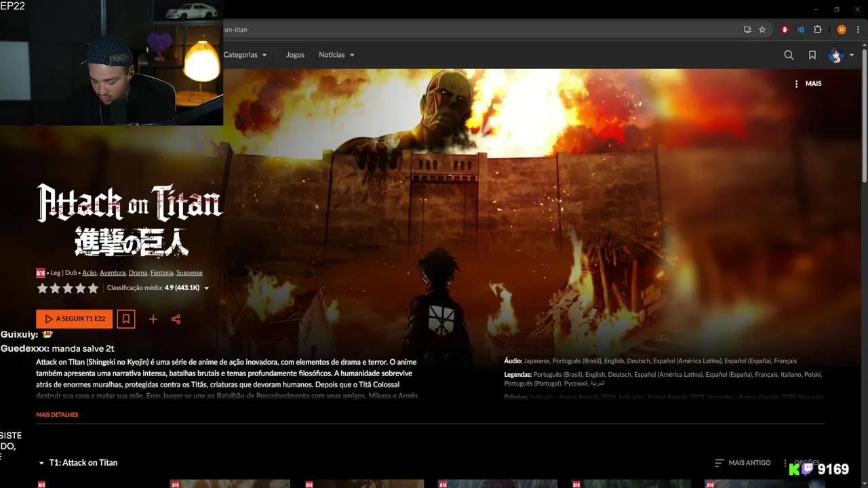This screenshot has width=868, height=488.
Task: Click the install app icon in address bar
Action: [747, 30]
